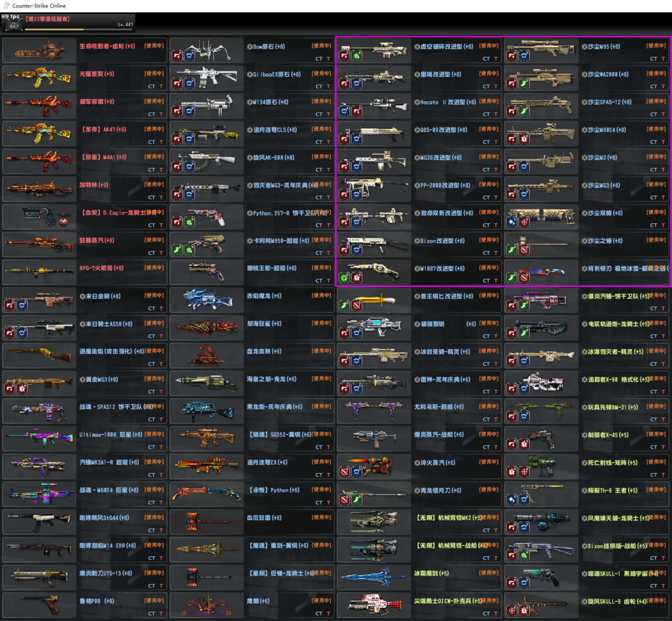Select the RPG-7火箭筒 launcher thumbnail
672x621 pixels.
[x=39, y=273]
